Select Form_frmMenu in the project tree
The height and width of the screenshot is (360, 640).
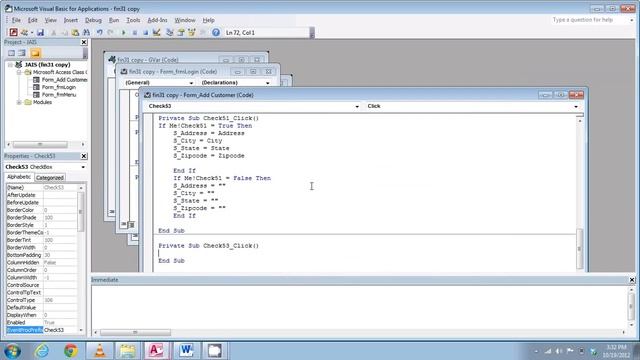(x=59, y=95)
